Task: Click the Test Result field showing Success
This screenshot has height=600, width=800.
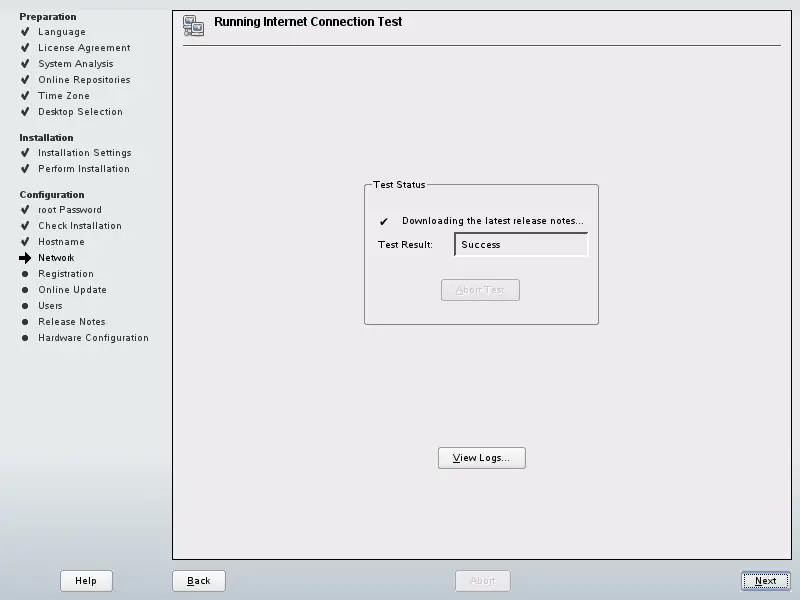Action: (521, 244)
